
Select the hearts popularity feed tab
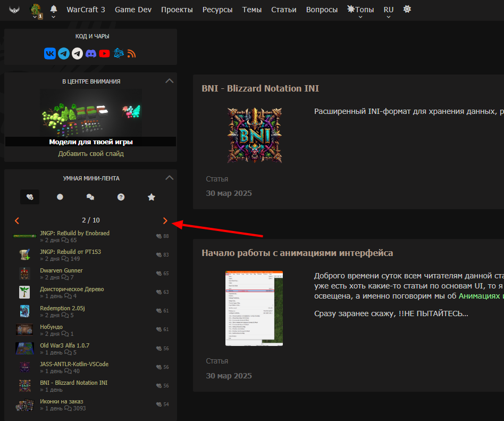[x=30, y=197]
